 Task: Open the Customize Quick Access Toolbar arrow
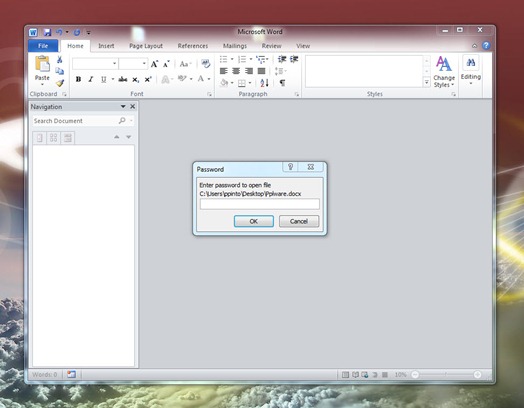pyautogui.click(x=89, y=33)
